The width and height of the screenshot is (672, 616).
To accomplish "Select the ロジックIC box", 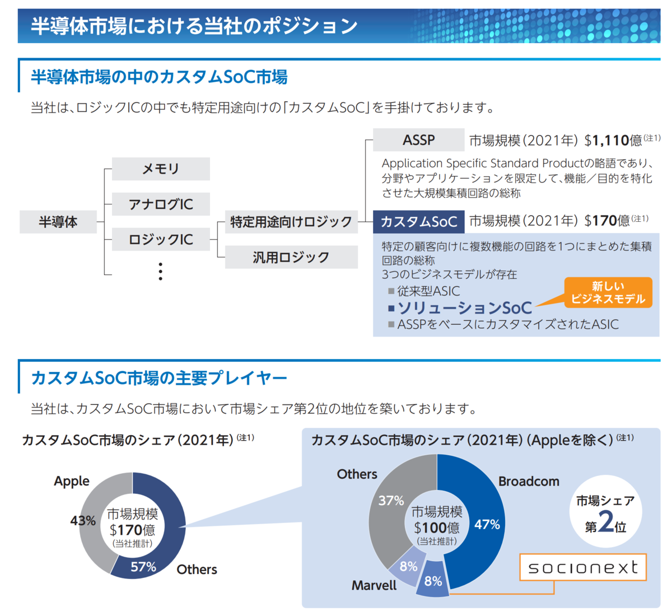I will pyautogui.click(x=161, y=239).
